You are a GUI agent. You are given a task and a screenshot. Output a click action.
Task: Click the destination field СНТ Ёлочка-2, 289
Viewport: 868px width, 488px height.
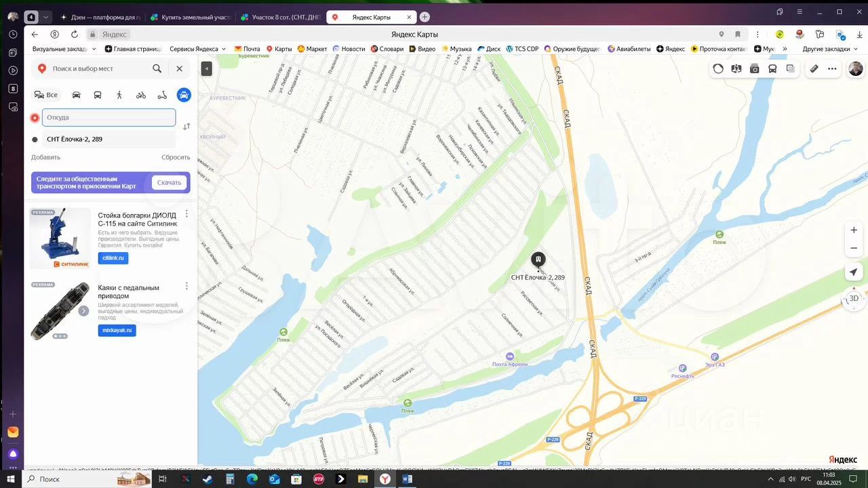(108, 139)
